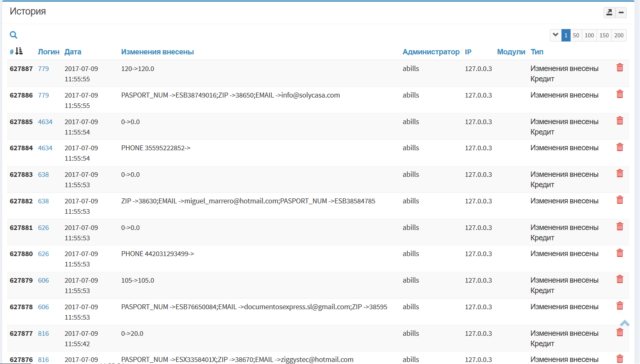Jump to pagination item 200
Screen dimensions: 640x364
coord(619,35)
